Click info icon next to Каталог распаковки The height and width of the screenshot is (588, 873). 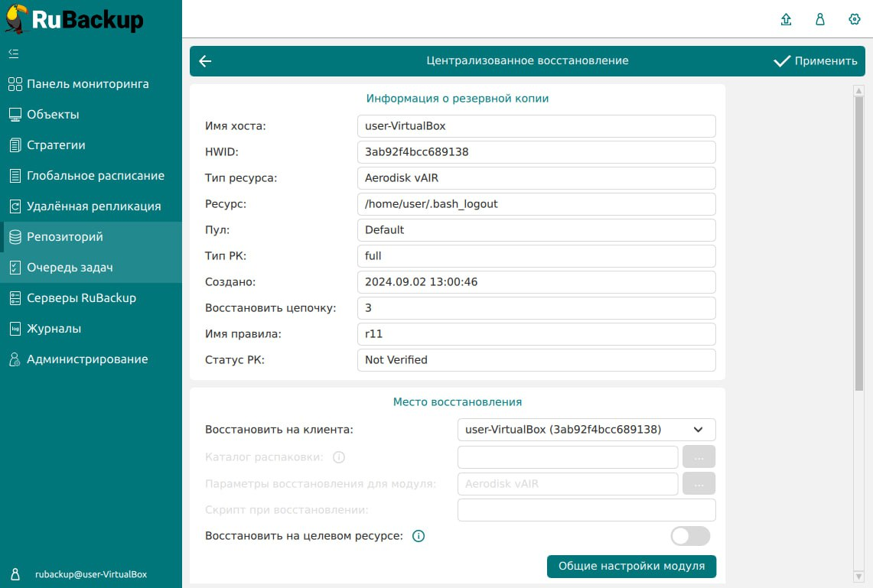[x=339, y=457]
